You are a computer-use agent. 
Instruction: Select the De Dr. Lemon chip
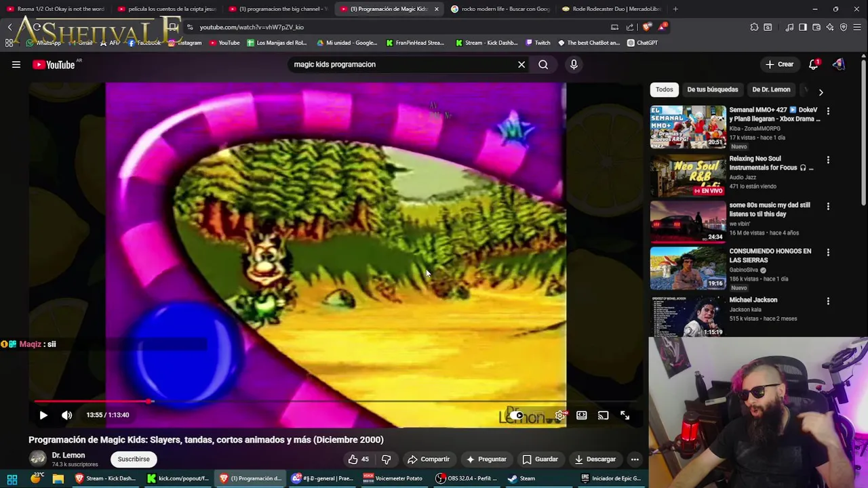click(771, 89)
